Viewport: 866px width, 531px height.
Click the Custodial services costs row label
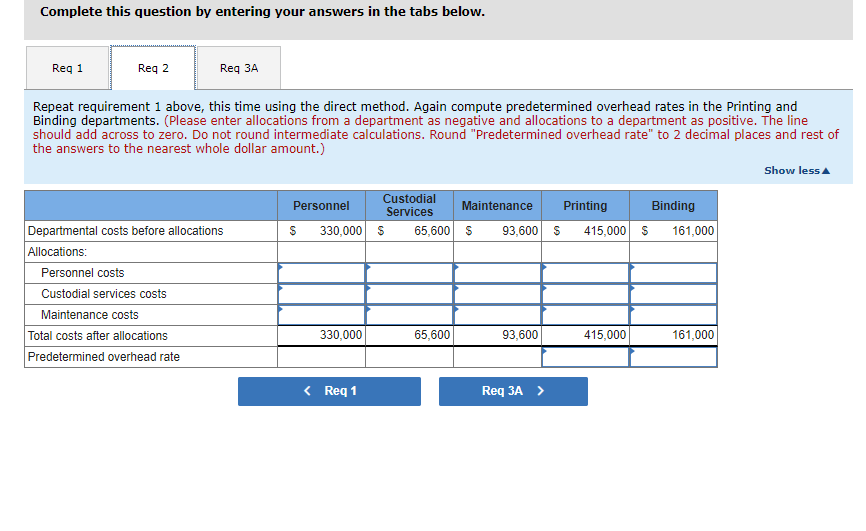coord(104,294)
